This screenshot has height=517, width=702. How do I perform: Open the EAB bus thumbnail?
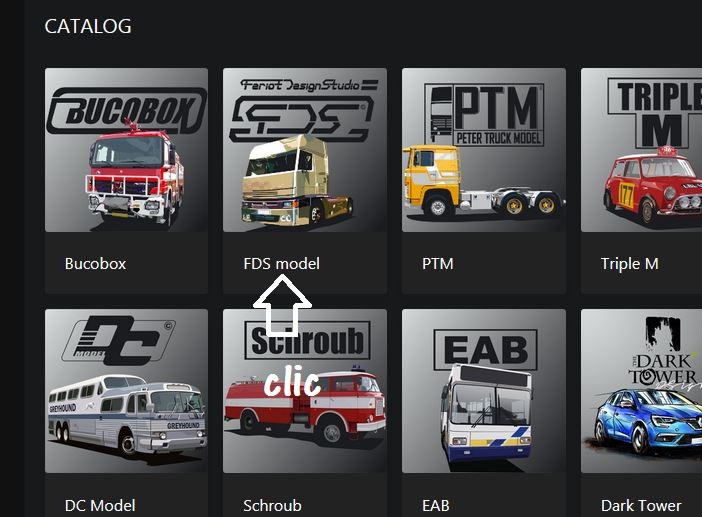(484, 391)
